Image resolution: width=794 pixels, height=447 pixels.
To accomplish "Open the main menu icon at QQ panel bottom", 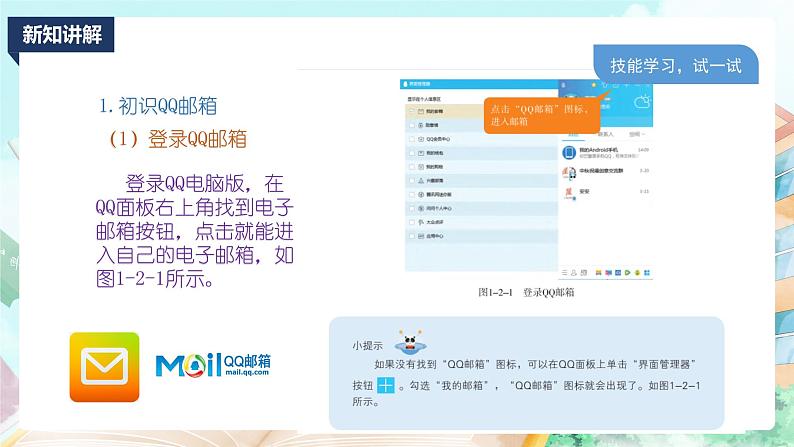I will (x=564, y=271).
